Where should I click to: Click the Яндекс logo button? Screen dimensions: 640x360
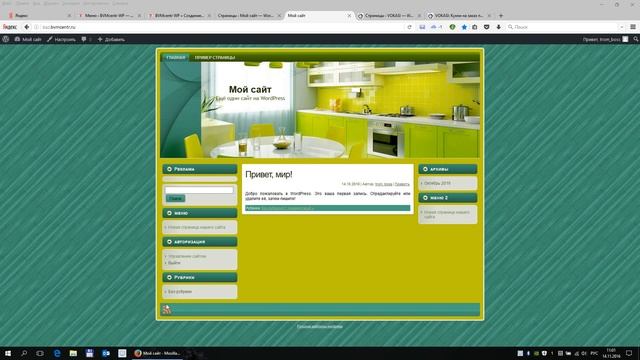point(10,27)
